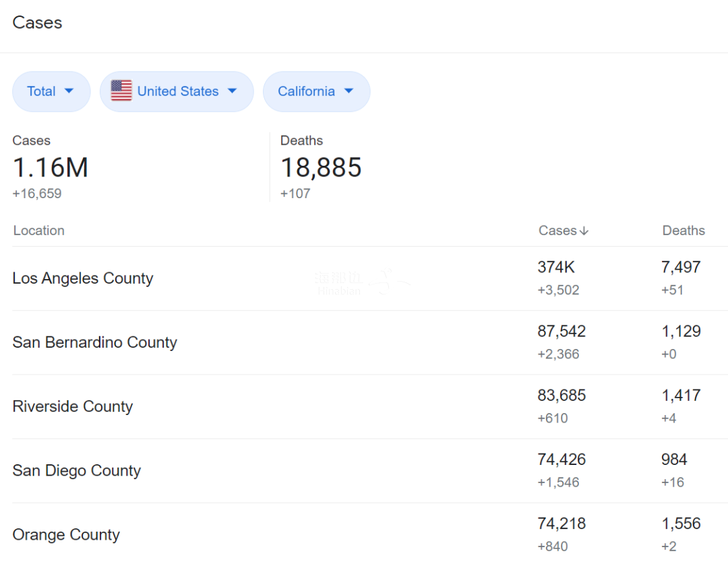
Task: Click the Cases section title
Action: tap(37, 23)
